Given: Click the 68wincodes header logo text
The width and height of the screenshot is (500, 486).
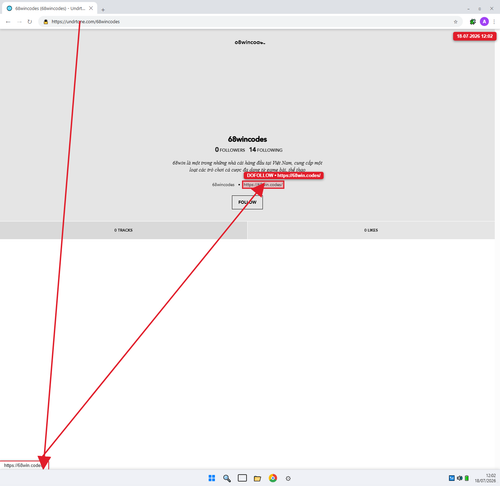Looking at the screenshot, I should pyautogui.click(x=250, y=42).
